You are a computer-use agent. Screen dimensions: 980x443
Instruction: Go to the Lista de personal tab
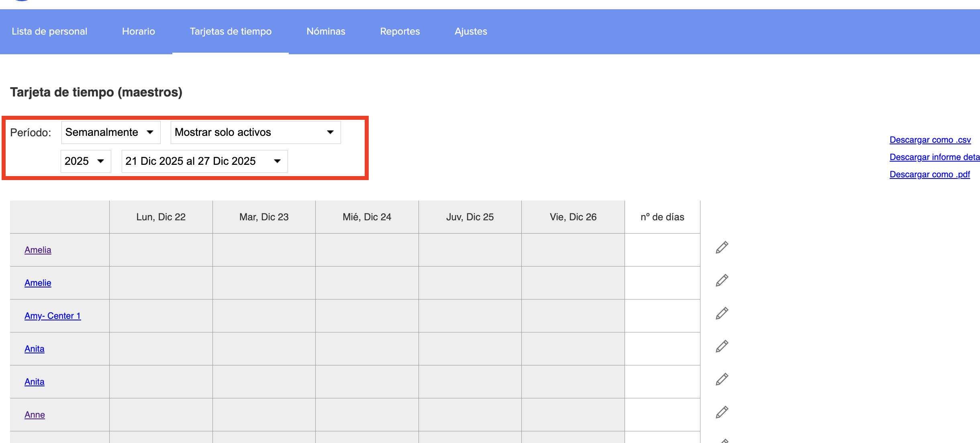pos(49,31)
